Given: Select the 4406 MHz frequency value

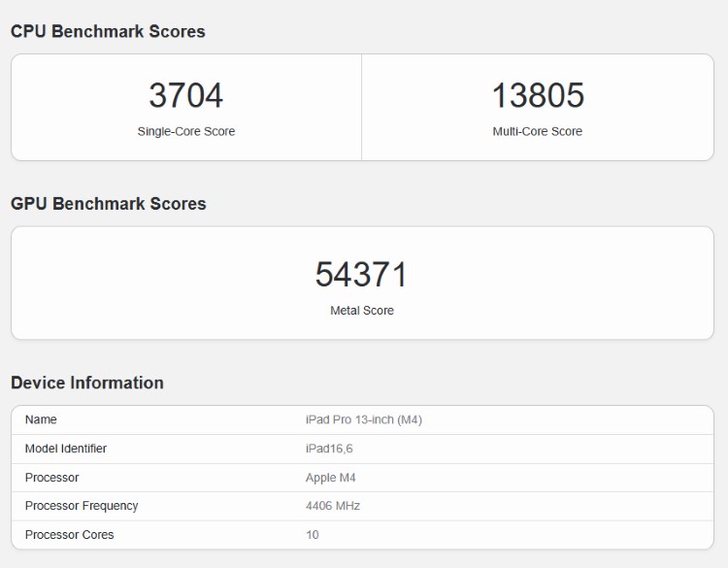Looking at the screenshot, I should [333, 506].
